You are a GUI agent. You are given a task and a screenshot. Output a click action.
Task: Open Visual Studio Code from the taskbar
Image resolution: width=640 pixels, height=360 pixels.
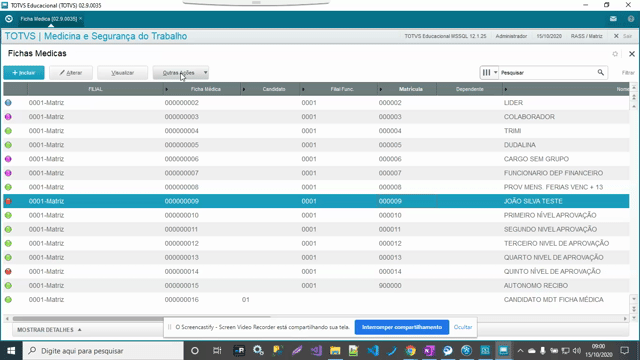click(x=373, y=351)
